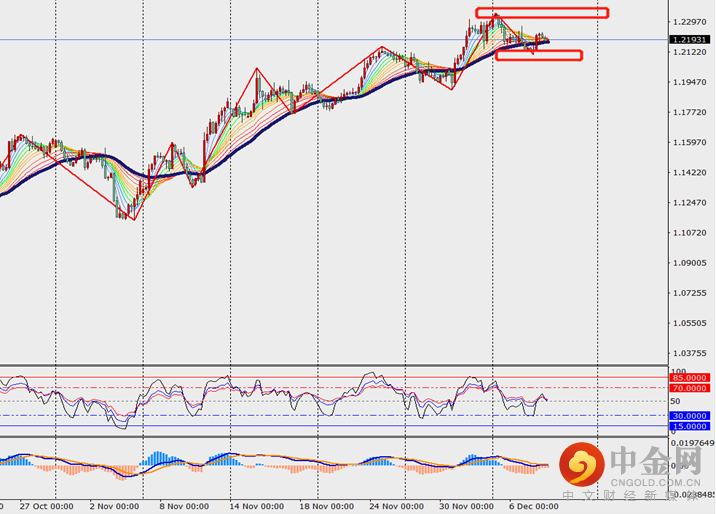716x514 pixels.
Task: Click the 70.0000 oscillator level label
Action: tap(690, 388)
